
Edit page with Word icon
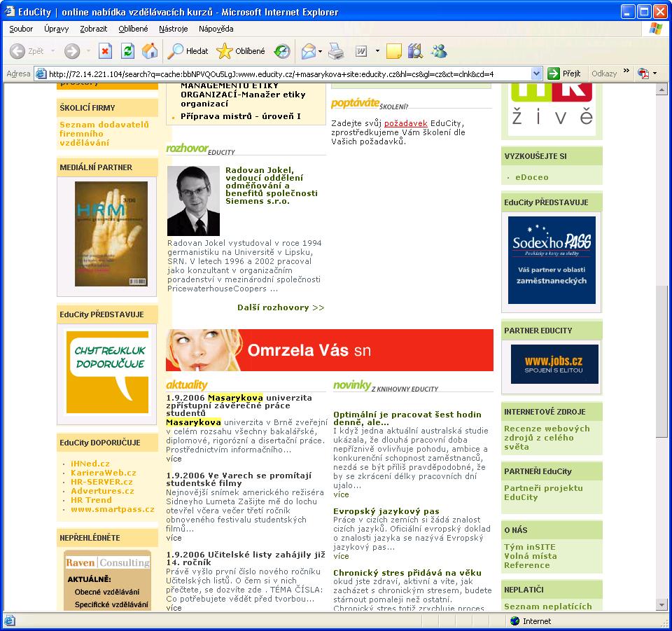(361, 51)
